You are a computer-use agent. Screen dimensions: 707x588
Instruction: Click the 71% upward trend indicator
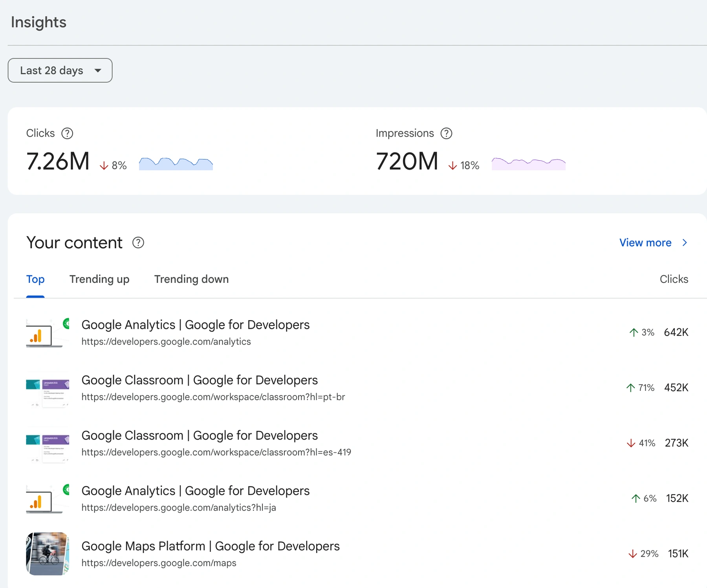(x=640, y=388)
